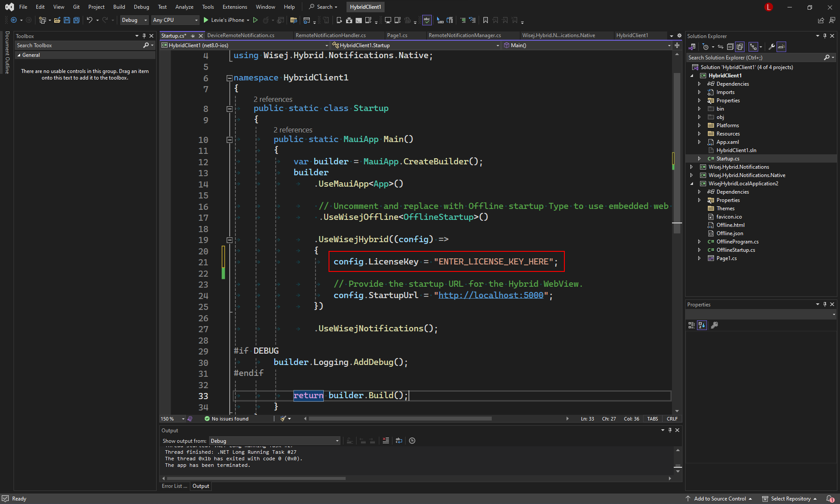Collapse namespace HybridClient1 code region

tap(229, 78)
